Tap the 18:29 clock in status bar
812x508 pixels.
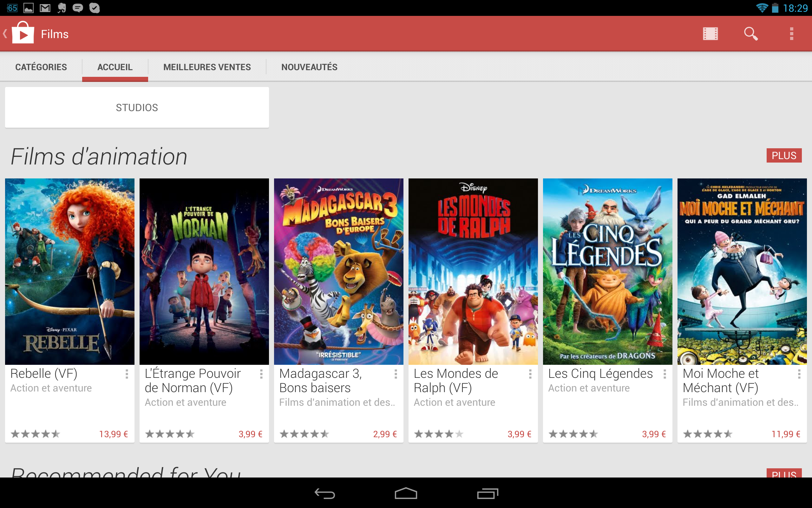[x=795, y=8]
